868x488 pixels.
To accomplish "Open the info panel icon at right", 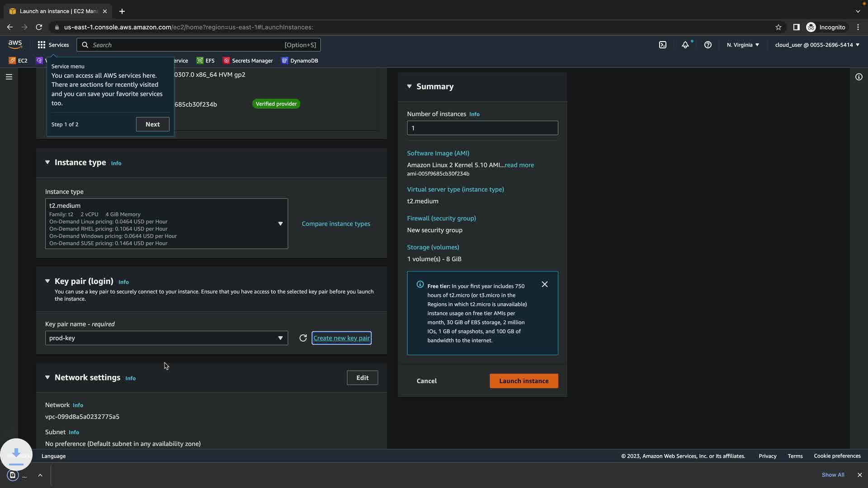I will (859, 77).
